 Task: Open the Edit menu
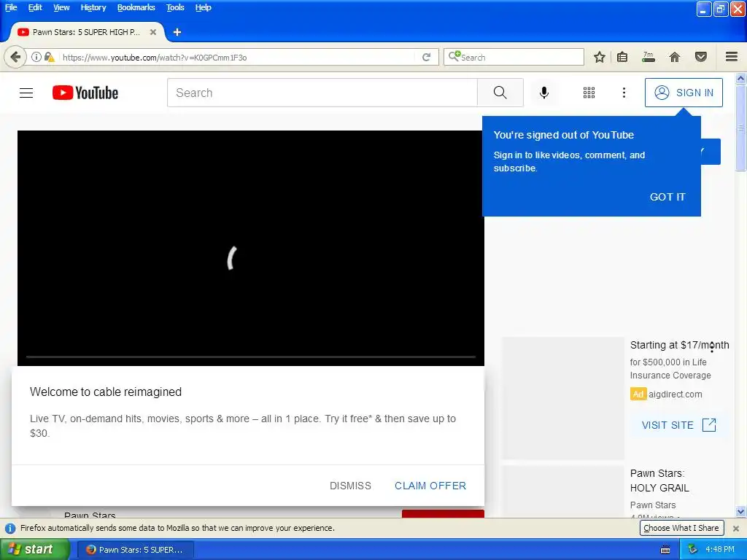coord(35,7)
